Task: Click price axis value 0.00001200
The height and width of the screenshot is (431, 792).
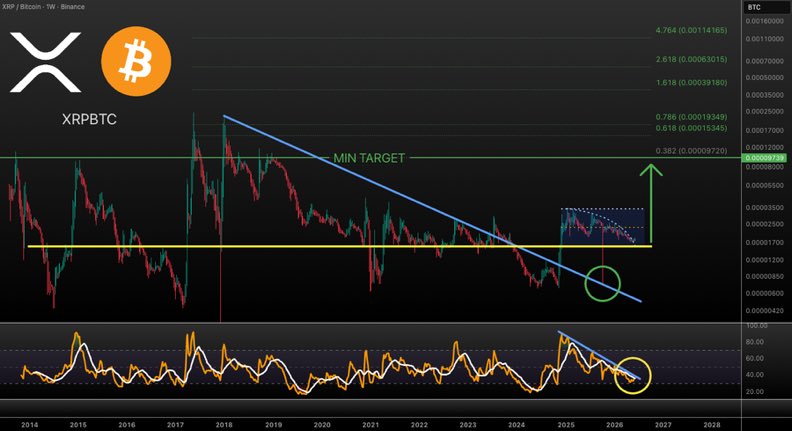Action: coord(765,260)
